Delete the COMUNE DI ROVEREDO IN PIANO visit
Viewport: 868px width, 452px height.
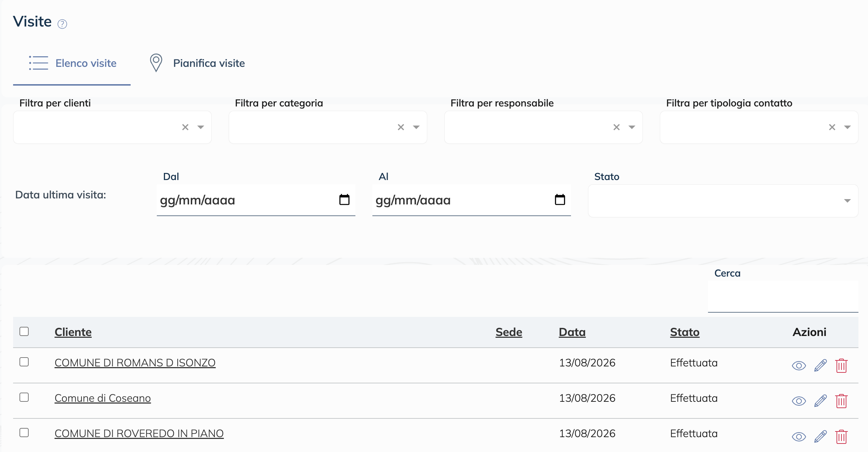841,436
